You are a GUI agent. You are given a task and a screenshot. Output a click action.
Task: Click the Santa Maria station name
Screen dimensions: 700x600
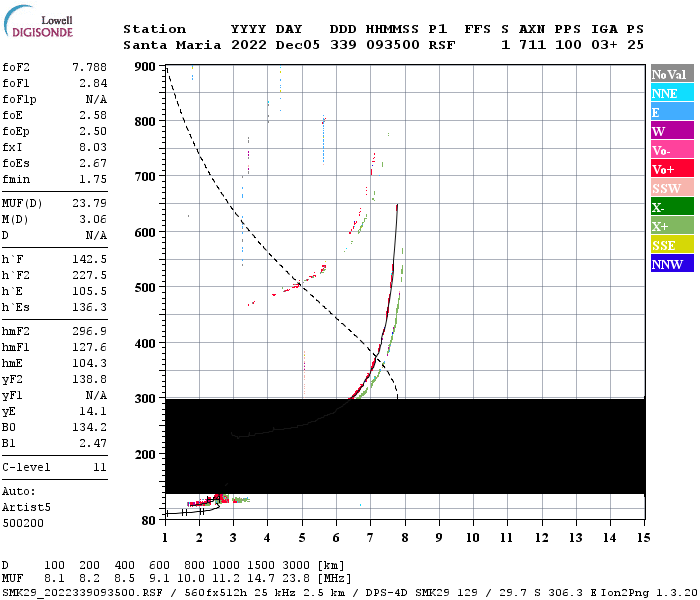click(172, 45)
